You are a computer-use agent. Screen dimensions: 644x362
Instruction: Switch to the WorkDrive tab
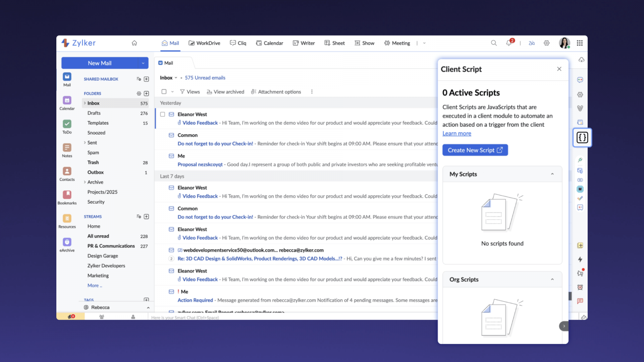[204, 43]
